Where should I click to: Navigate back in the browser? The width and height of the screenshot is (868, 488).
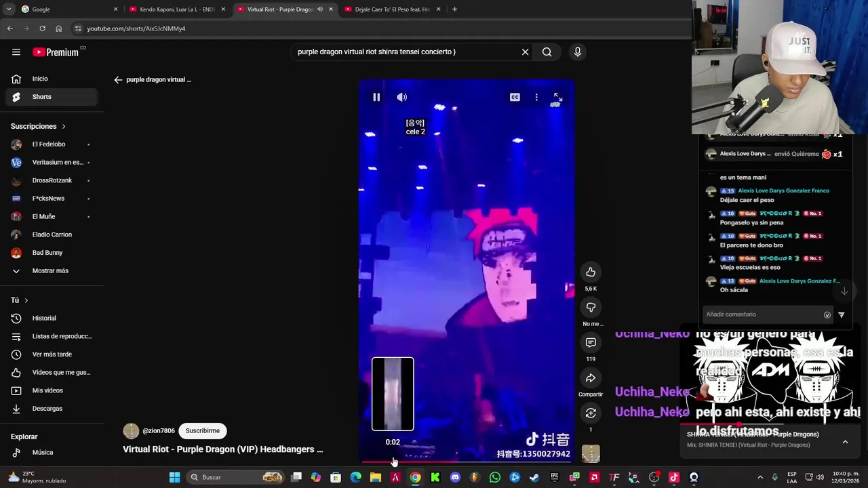(9, 28)
